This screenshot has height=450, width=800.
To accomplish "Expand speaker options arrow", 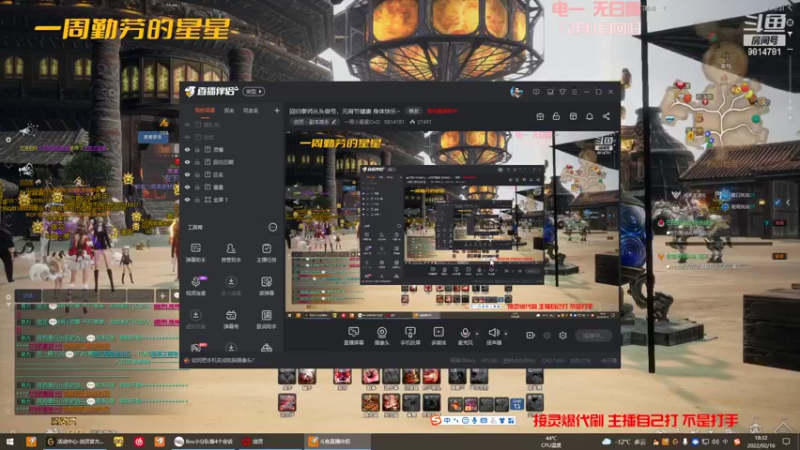I will [506, 334].
